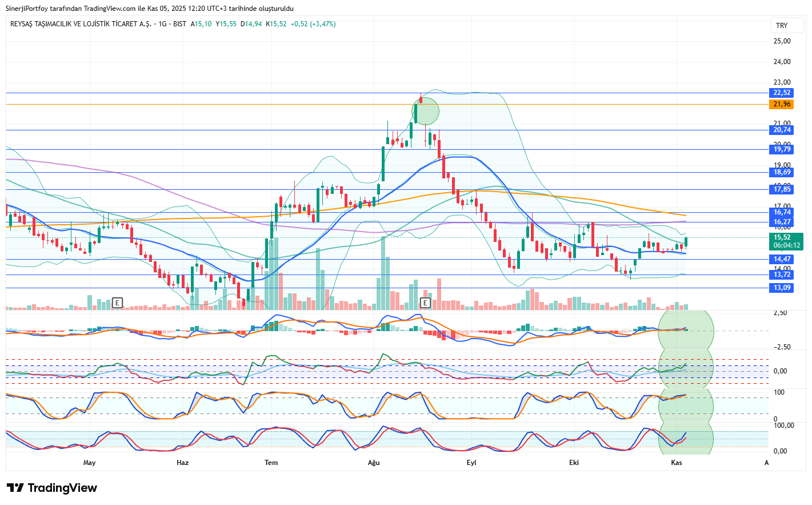Click the change value +0,52 (+3,47%)

[313, 24]
